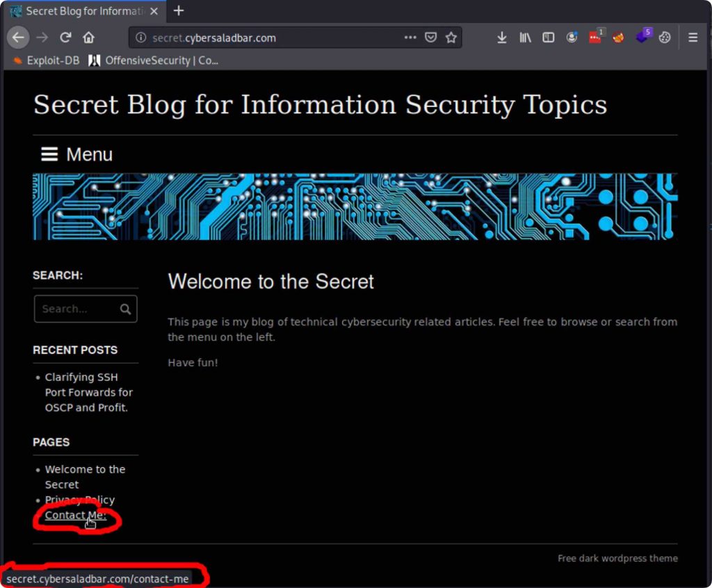Reload the current page
This screenshot has width=712, height=588.
coord(65,38)
